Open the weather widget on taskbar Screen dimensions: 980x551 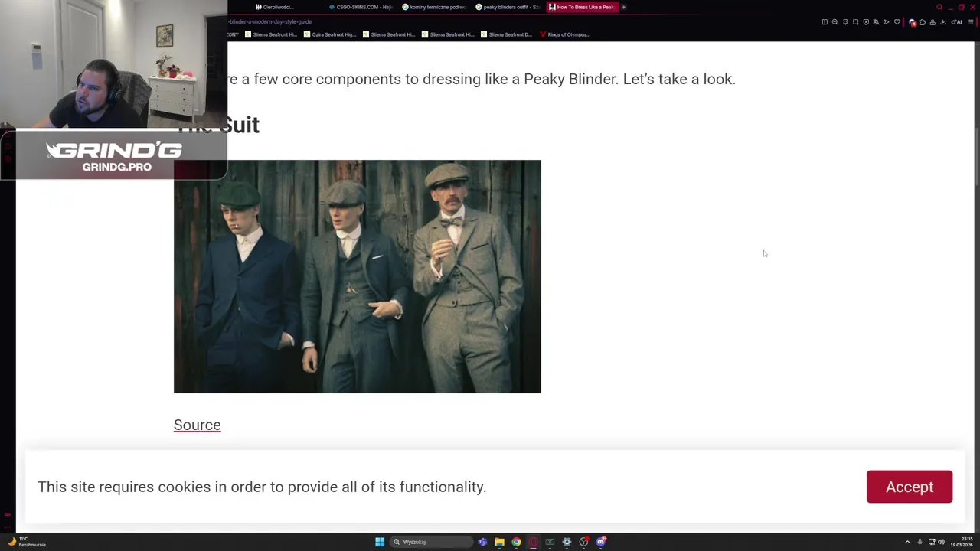(27, 542)
